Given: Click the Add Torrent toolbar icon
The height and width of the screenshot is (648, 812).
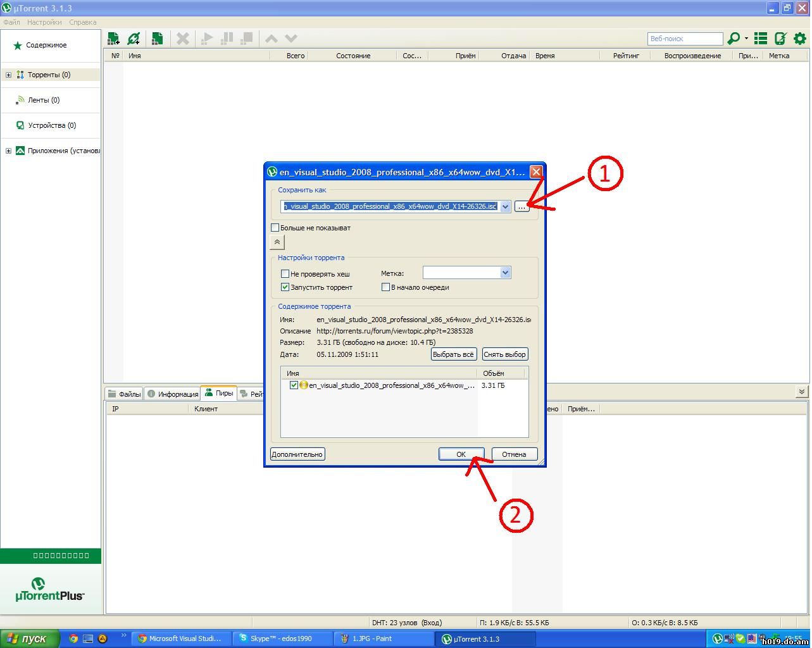Looking at the screenshot, I should tap(114, 39).
